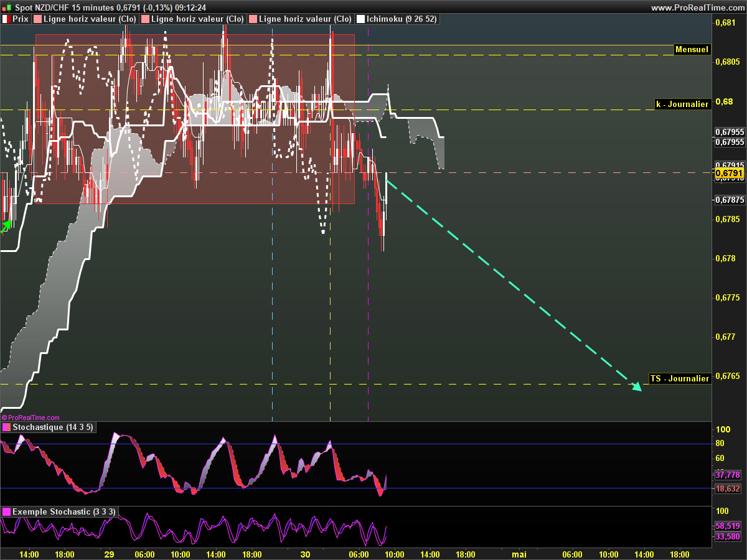This screenshot has height=560, width=747.
Task: Click the www.ProRealTime.com link
Action: click(x=697, y=7)
